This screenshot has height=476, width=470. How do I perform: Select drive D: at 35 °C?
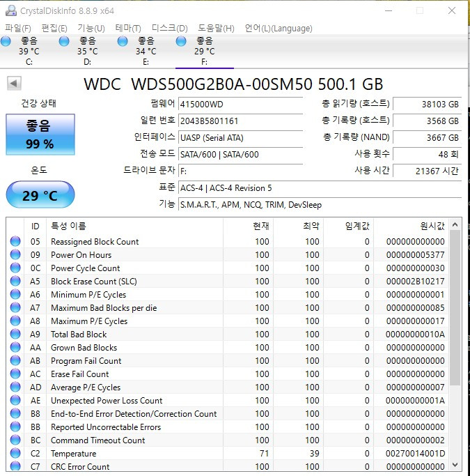pos(88,51)
